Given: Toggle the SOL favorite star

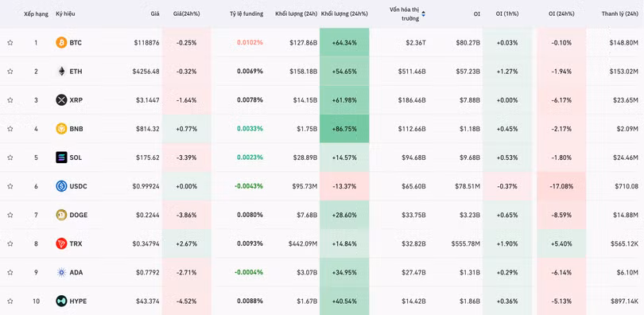Looking at the screenshot, I should click(10, 157).
